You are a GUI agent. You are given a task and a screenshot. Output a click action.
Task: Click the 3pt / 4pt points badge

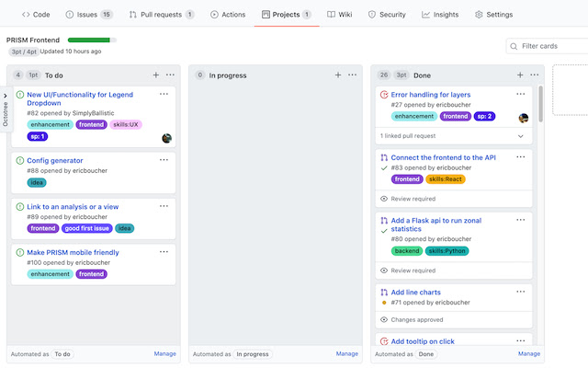click(x=24, y=52)
